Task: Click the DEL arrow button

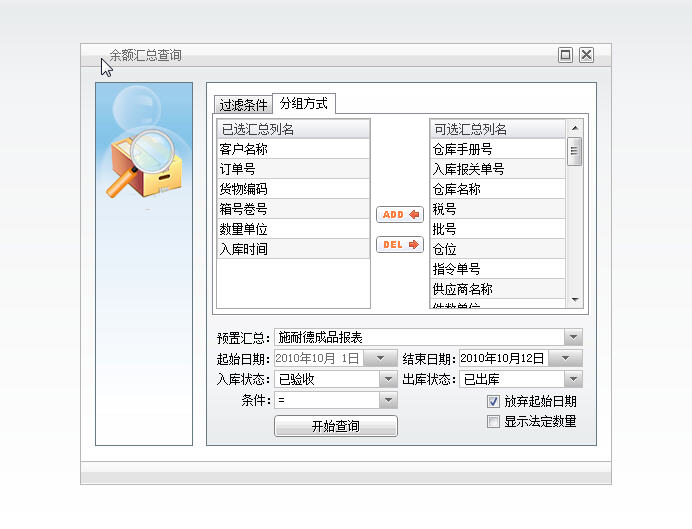Action: pos(400,245)
